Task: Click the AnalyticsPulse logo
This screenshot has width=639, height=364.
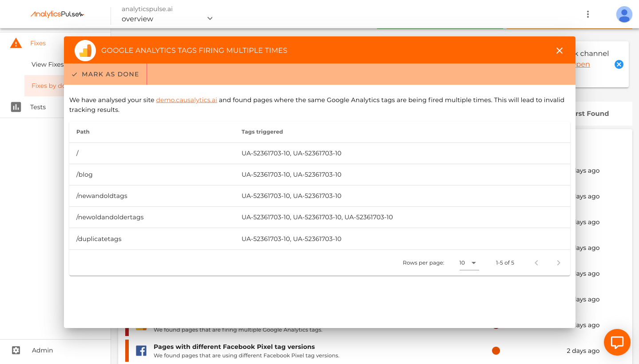Action: (57, 14)
